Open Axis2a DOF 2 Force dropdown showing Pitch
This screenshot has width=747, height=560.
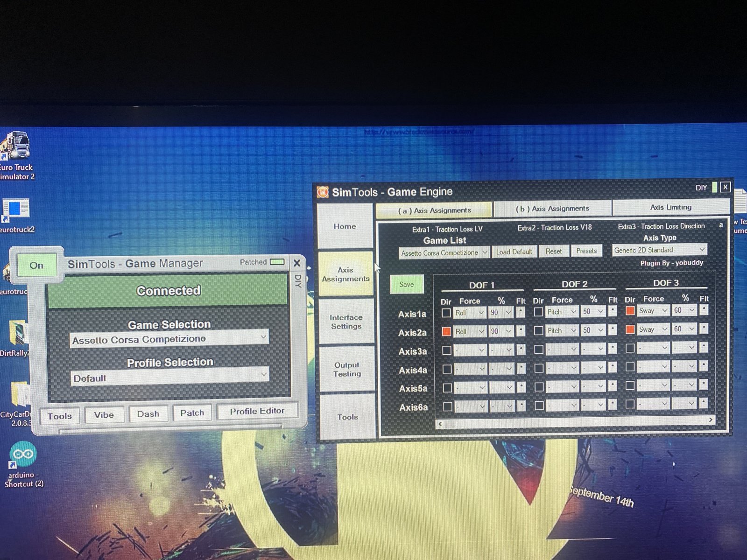562,330
